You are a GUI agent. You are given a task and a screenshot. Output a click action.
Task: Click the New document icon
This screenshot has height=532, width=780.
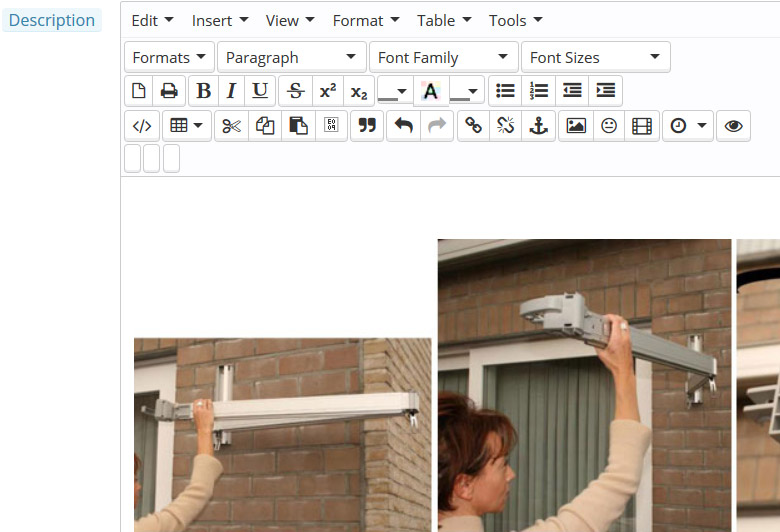coord(139,91)
